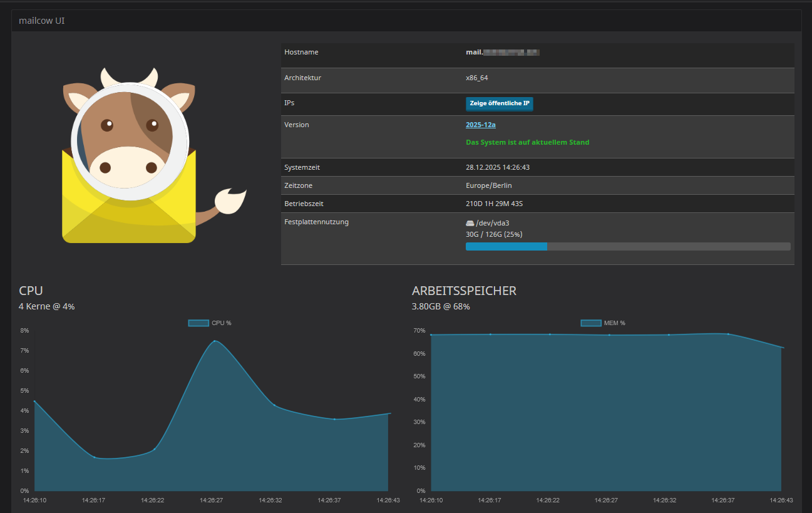Click the 'Das System ist auf aktuellem Stand' message
Image resolution: width=812 pixels, height=513 pixels.
(x=528, y=142)
